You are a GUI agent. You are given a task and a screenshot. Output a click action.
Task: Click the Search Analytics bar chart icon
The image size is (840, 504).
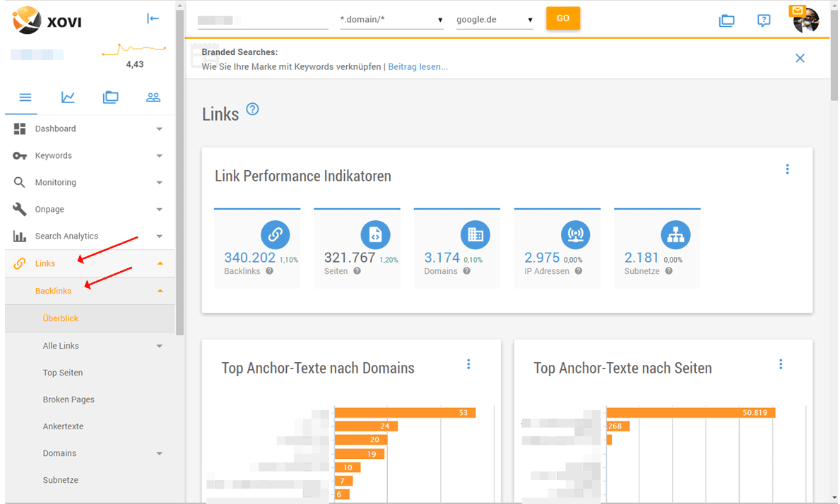click(x=20, y=236)
